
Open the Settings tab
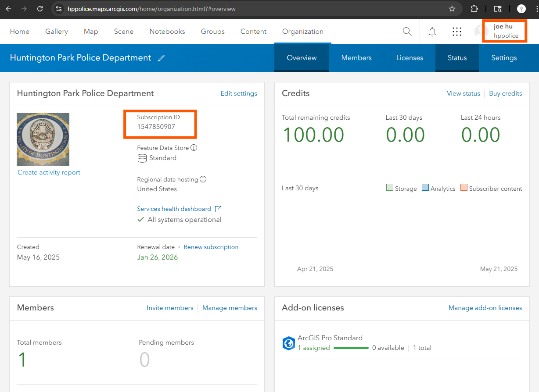(x=504, y=58)
